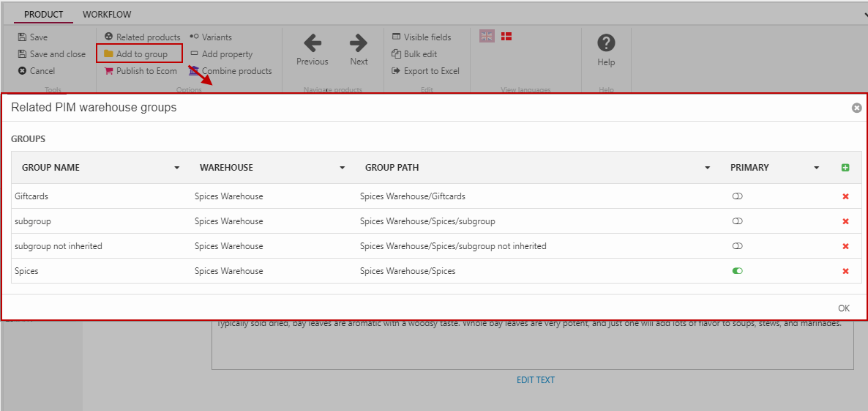Viewport: 868px width, 411px height.
Task: Go to the Next product arrow
Action: [359, 43]
